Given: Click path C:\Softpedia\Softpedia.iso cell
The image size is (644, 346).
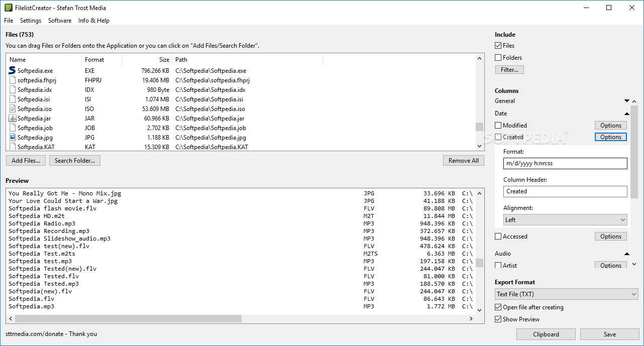Looking at the screenshot, I should pyautogui.click(x=210, y=109).
